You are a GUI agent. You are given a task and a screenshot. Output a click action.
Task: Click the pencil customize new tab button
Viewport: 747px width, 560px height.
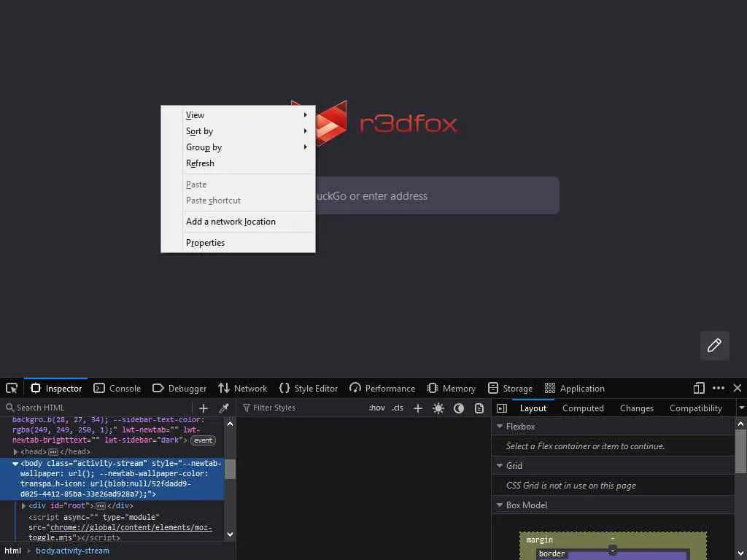coord(715,345)
